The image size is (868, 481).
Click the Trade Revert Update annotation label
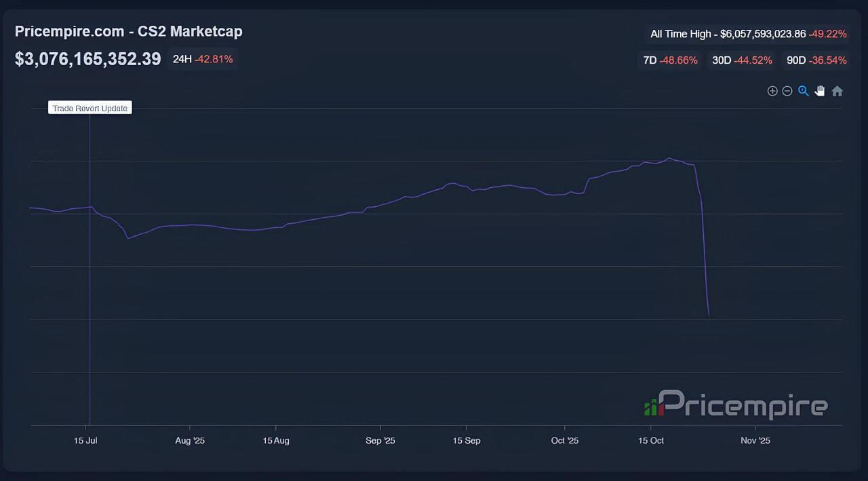click(x=90, y=108)
